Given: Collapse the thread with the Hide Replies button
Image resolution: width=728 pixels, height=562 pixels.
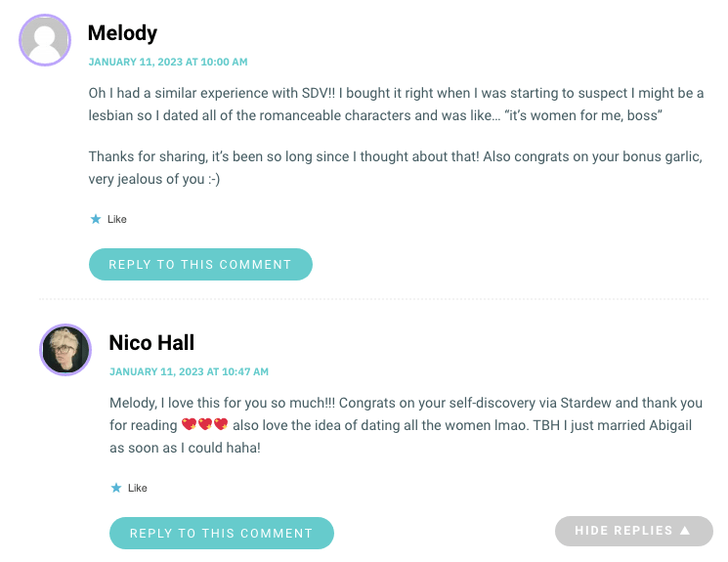Looking at the screenshot, I should 634,531.
